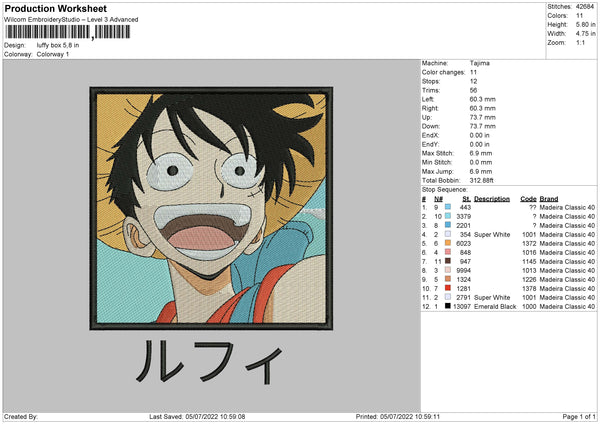Select the Emerald Black description
Screen dimensions: 600x424
[495, 307]
